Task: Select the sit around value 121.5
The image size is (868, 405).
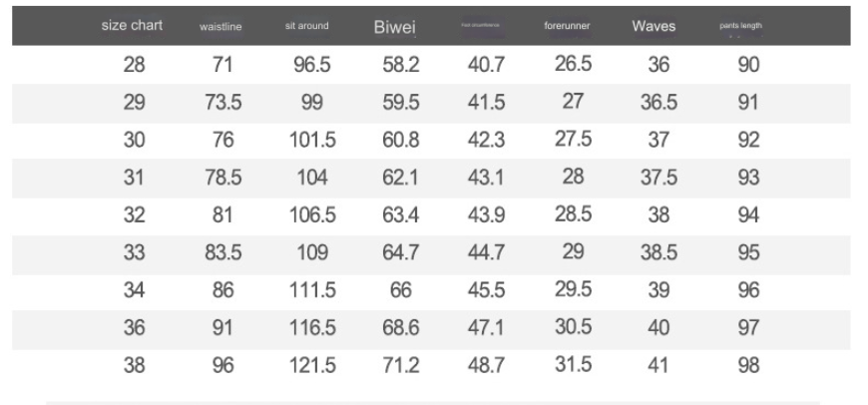Action: coord(312,366)
